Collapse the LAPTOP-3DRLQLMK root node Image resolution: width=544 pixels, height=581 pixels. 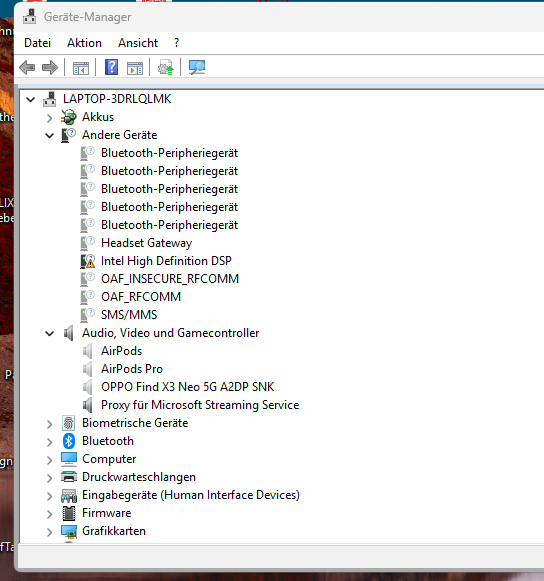31,99
